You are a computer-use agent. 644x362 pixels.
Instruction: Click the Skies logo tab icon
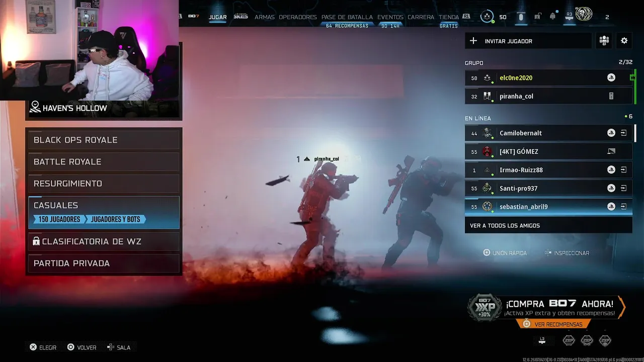pyautogui.click(x=241, y=17)
